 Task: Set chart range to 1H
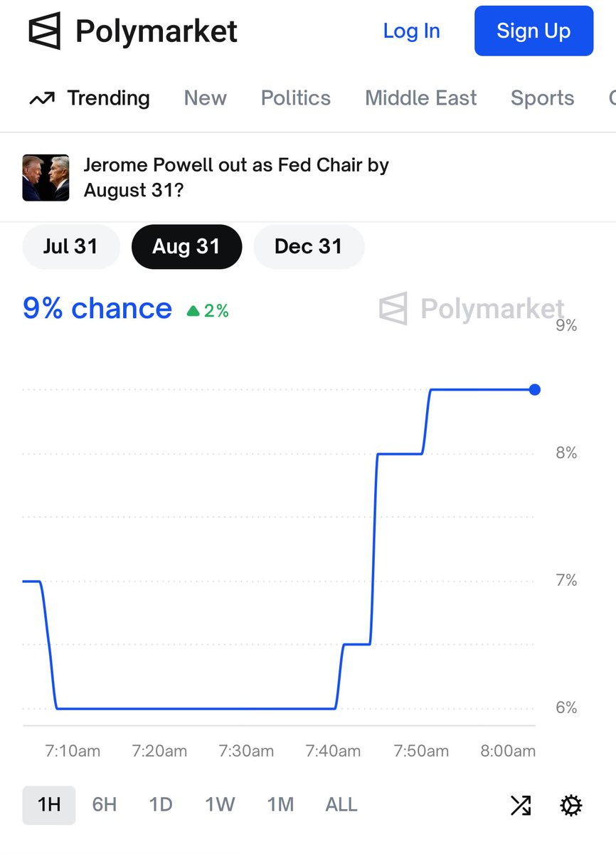48,805
